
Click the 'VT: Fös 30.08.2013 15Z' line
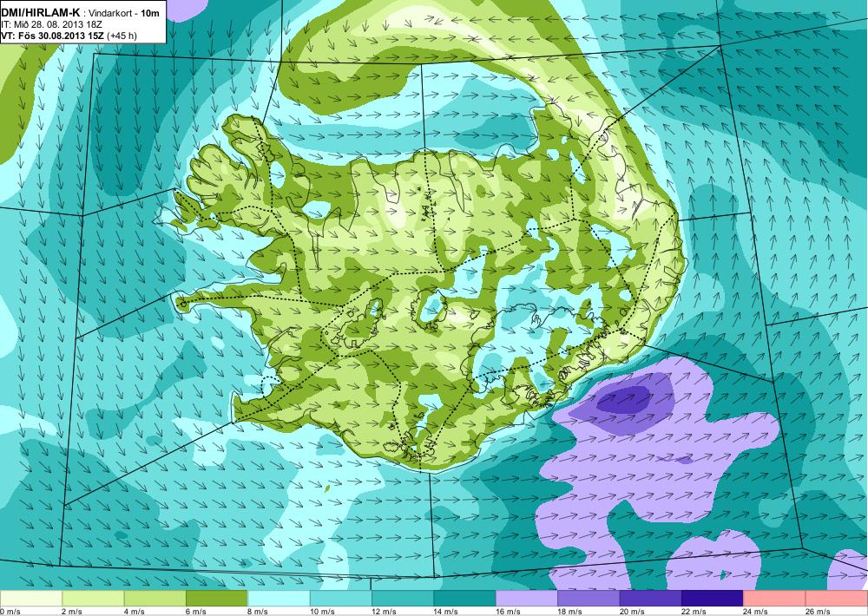point(53,36)
